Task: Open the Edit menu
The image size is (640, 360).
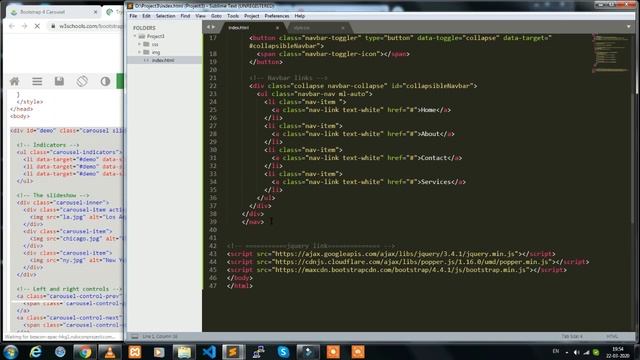Action: point(147,16)
